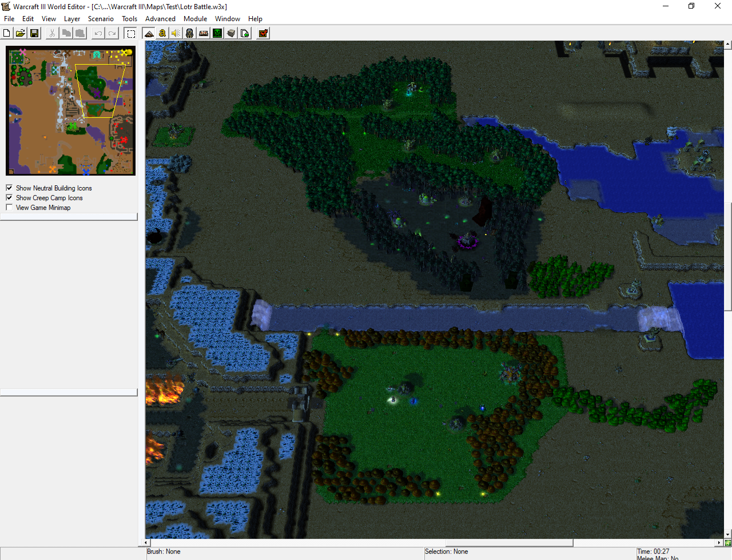Screen dimensions: 732x560
Task: Open the Terrain Editor mountain icon
Action: tap(149, 33)
